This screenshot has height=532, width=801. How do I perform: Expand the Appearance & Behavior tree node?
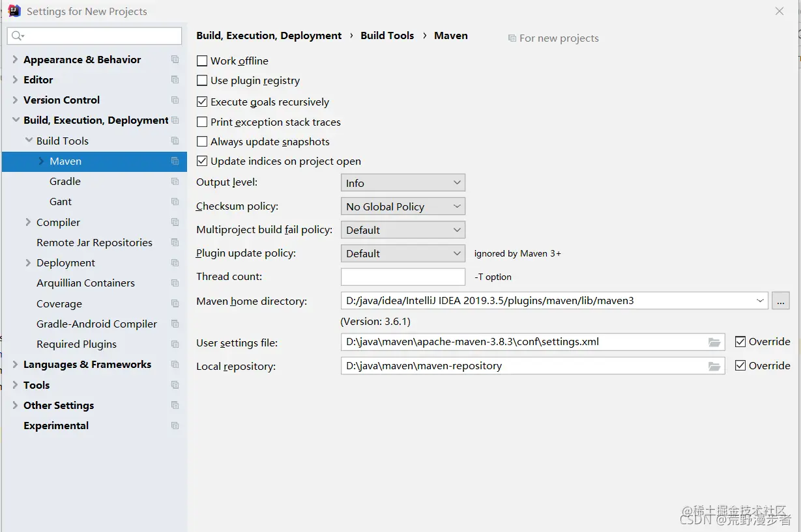pos(15,59)
